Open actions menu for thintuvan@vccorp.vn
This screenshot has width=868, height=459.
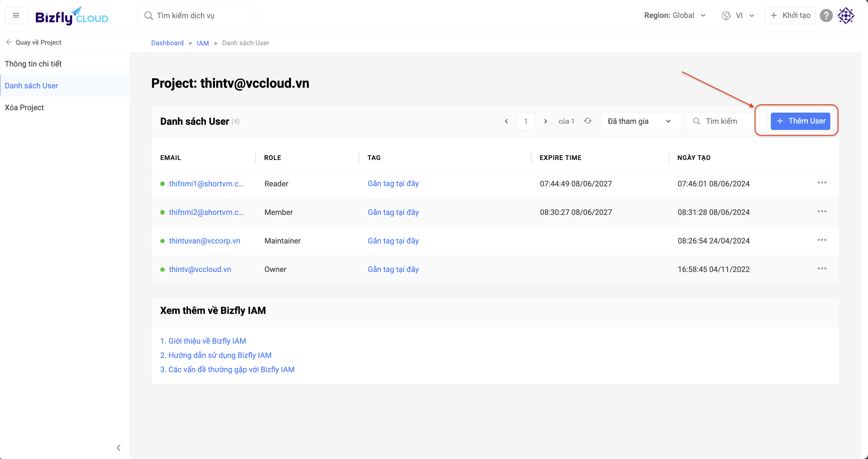(x=822, y=240)
